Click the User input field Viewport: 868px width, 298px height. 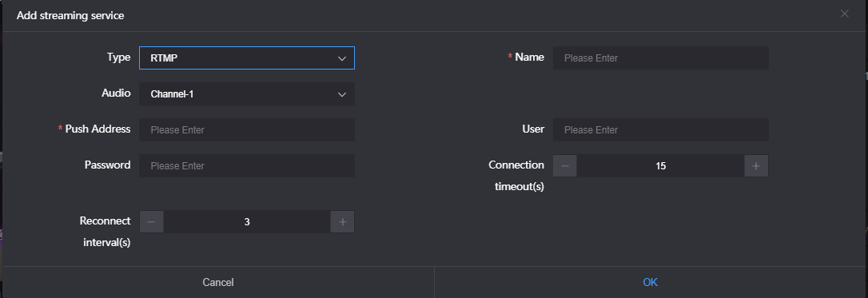[x=660, y=130]
